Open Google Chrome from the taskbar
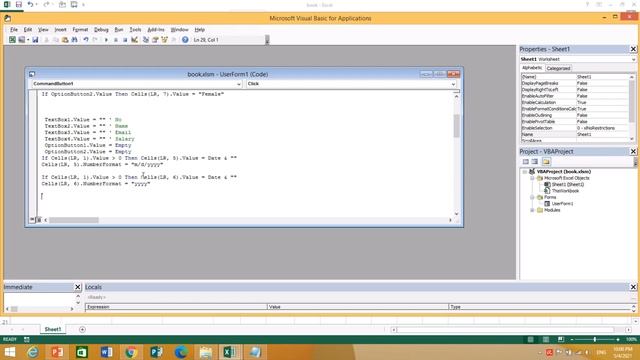Screen dimensions: 640x360 (131, 352)
